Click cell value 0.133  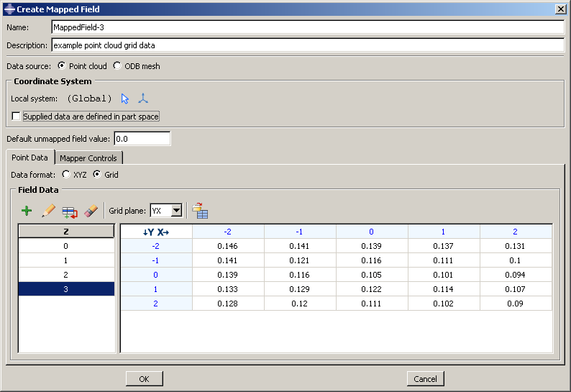click(x=227, y=289)
